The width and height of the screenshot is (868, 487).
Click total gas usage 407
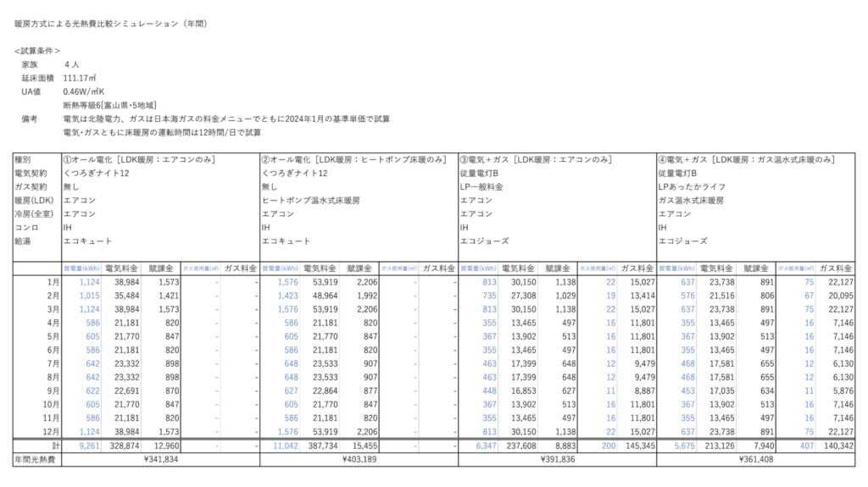[x=807, y=446]
